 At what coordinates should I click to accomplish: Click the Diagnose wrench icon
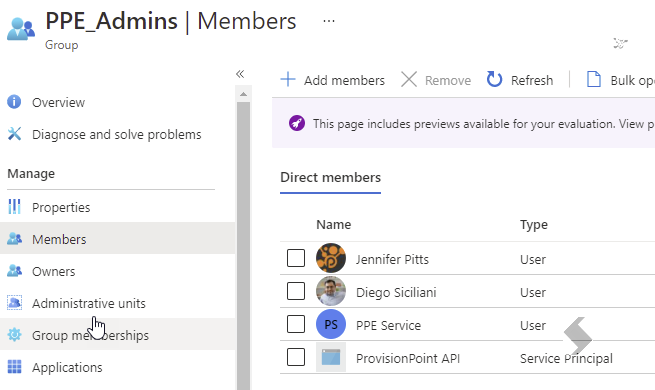pyautogui.click(x=14, y=134)
